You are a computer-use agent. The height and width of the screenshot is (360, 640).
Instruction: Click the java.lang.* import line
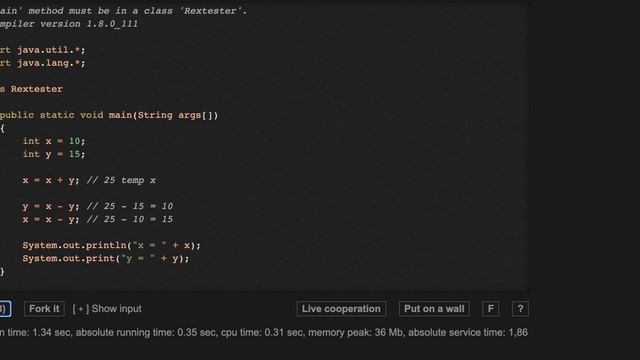pyautogui.click(x=42, y=63)
